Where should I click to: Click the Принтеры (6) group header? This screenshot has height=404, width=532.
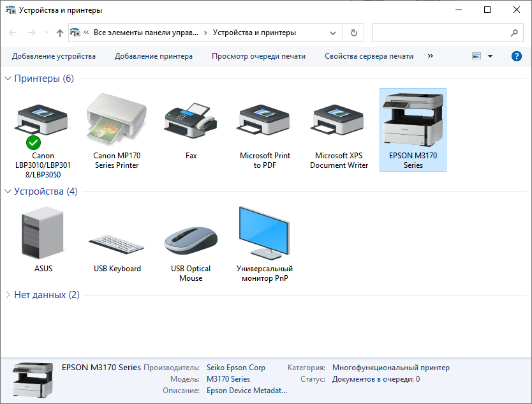[44, 79]
